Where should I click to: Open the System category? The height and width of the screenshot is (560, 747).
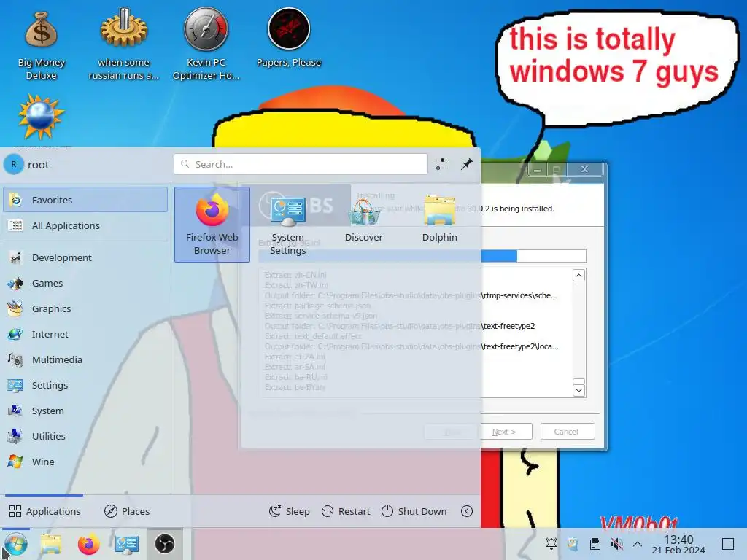pyautogui.click(x=85, y=411)
